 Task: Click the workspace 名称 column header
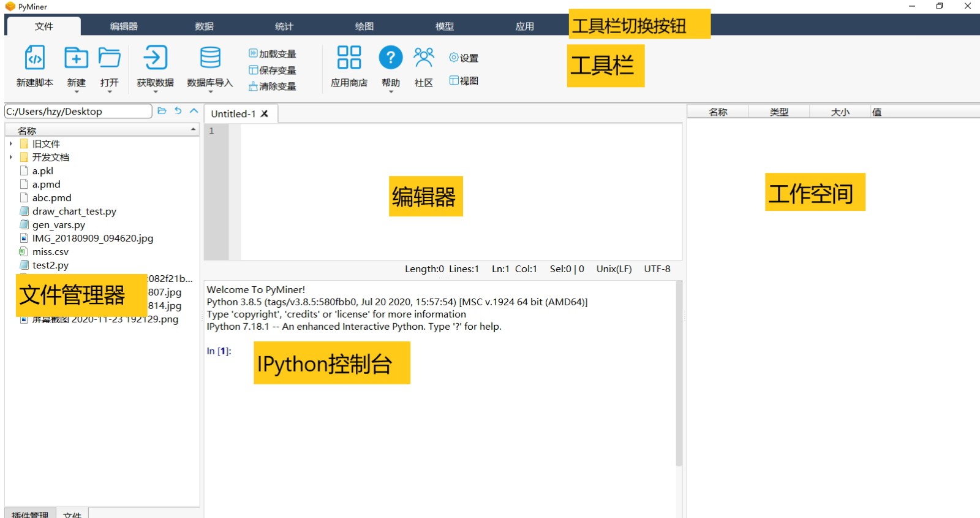pyautogui.click(x=718, y=112)
